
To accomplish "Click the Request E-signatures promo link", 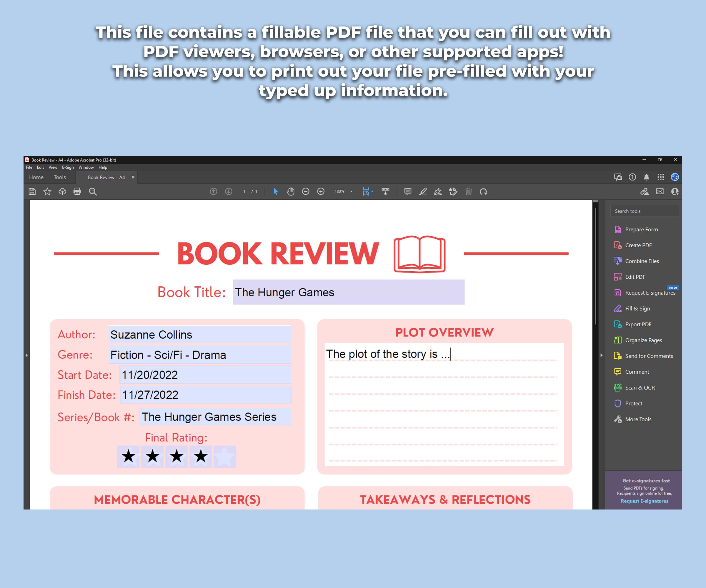I will (x=645, y=501).
